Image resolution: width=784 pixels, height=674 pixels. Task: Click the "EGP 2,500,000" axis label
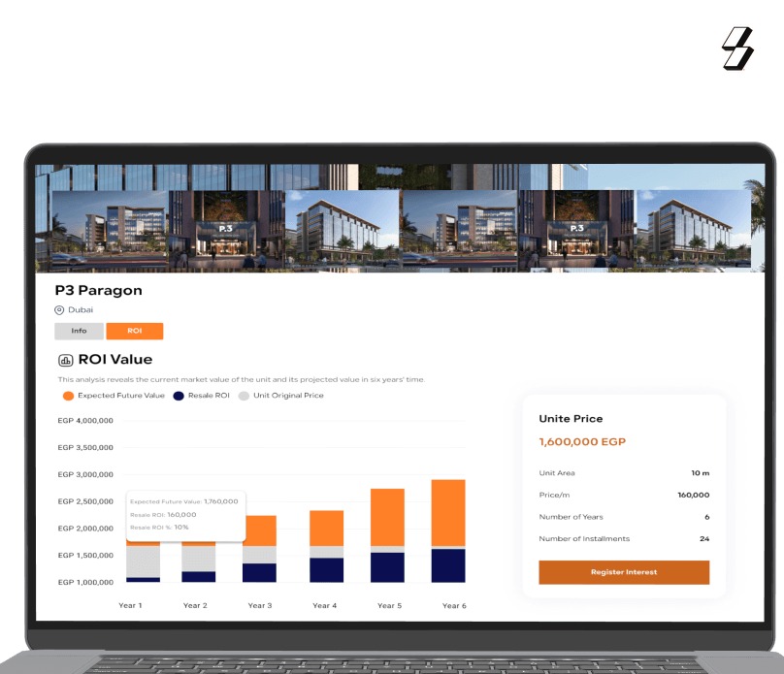[85, 501]
